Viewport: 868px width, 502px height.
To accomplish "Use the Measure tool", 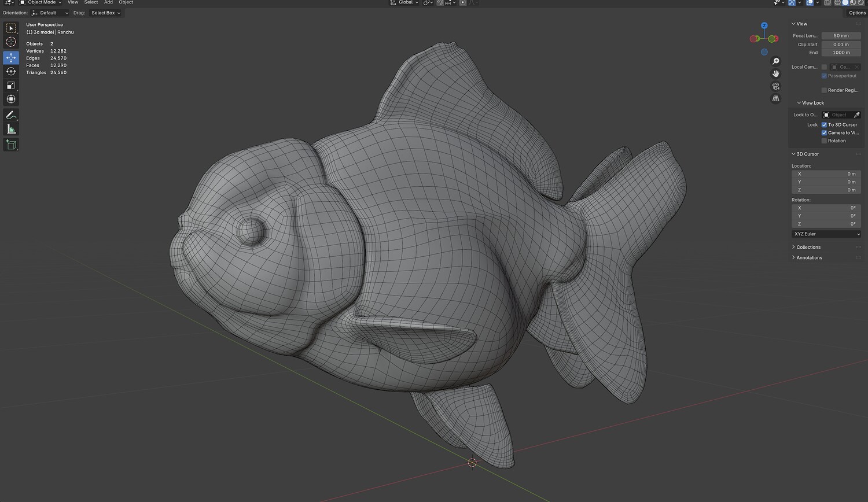I will [x=11, y=129].
